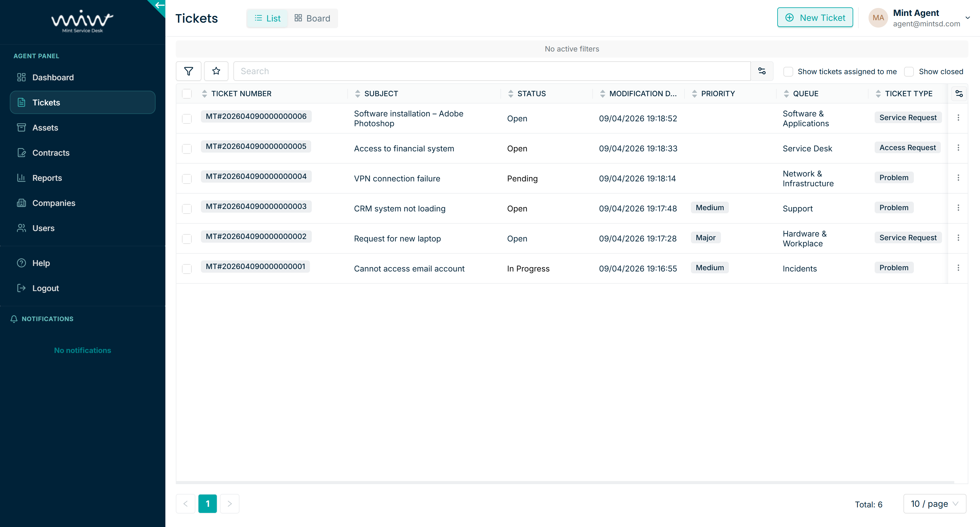
Task: Open Reports in the sidebar
Action: 47,178
